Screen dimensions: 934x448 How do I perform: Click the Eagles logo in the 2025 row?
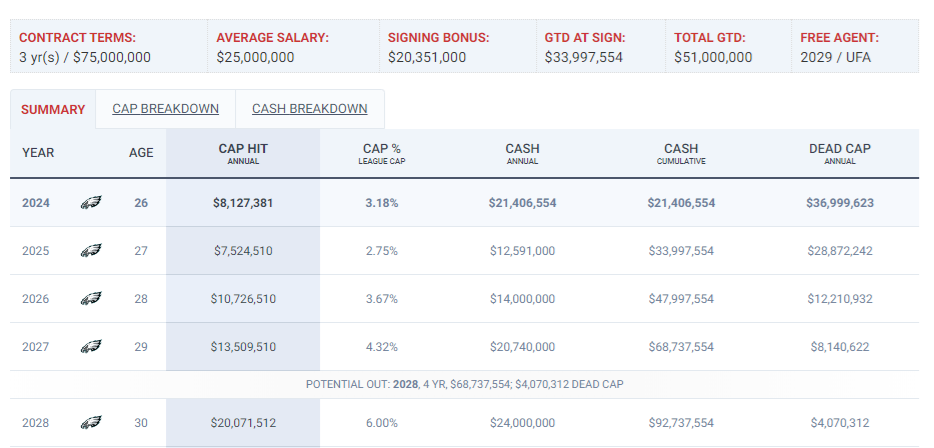click(x=91, y=251)
